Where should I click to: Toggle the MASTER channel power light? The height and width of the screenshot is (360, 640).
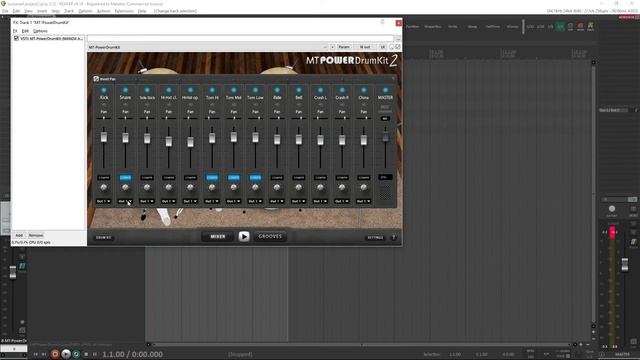pyautogui.click(x=385, y=90)
